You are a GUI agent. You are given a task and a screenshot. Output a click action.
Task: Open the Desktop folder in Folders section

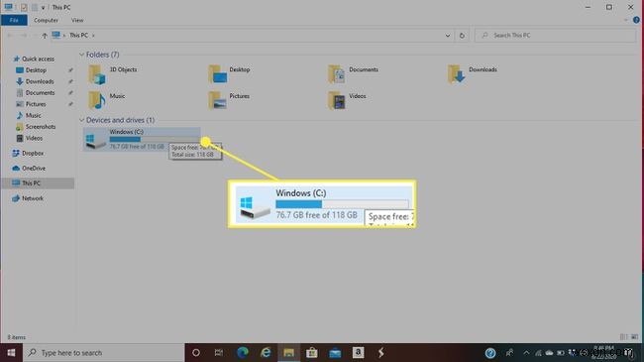(x=229, y=74)
